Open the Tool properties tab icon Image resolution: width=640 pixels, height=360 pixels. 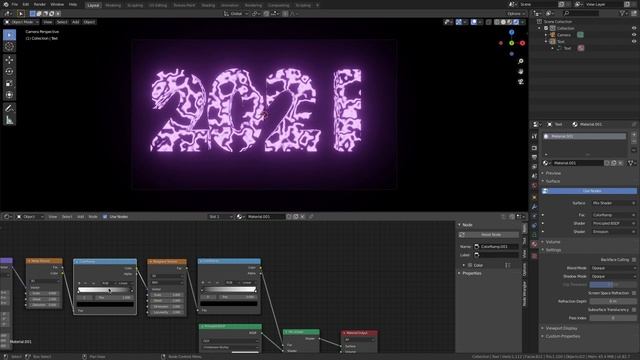(534, 136)
